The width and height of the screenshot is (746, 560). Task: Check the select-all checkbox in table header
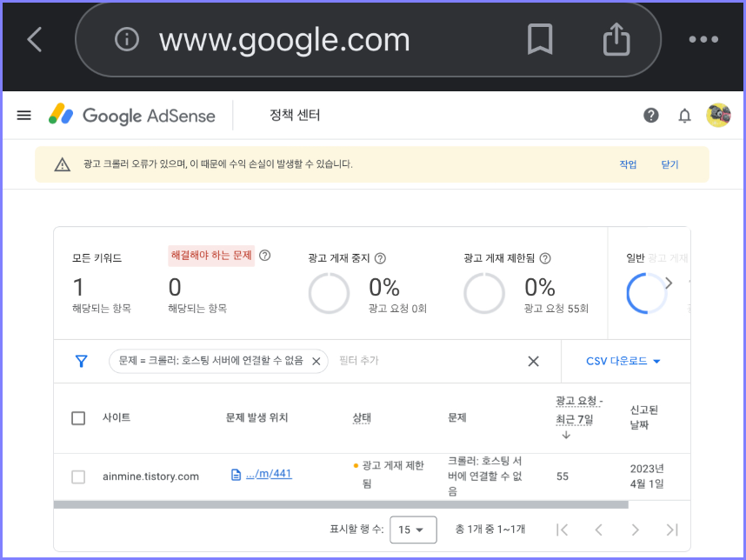click(x=78, y=418)
